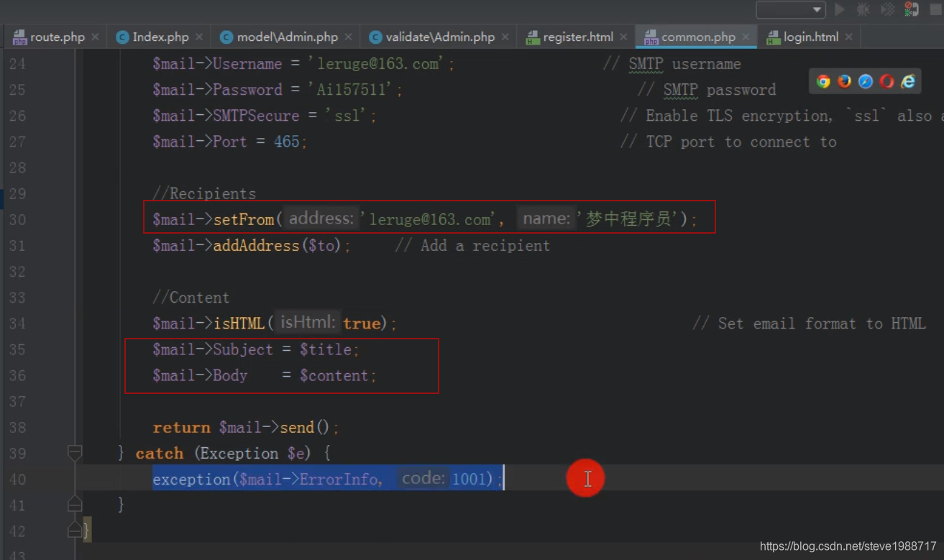Close the register.html tab
944x560 pixels.
click(623, 37)
